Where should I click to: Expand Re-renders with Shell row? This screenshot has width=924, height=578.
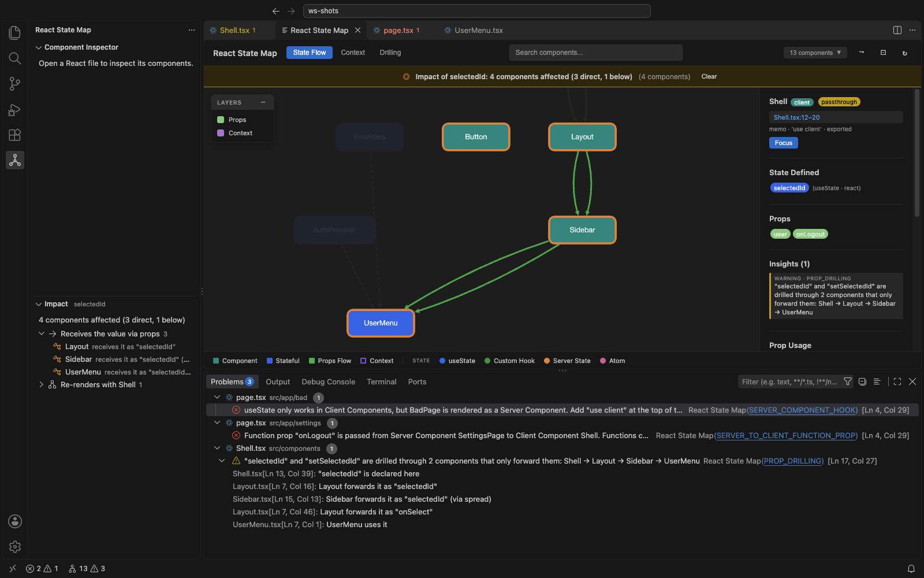(41, 384)
